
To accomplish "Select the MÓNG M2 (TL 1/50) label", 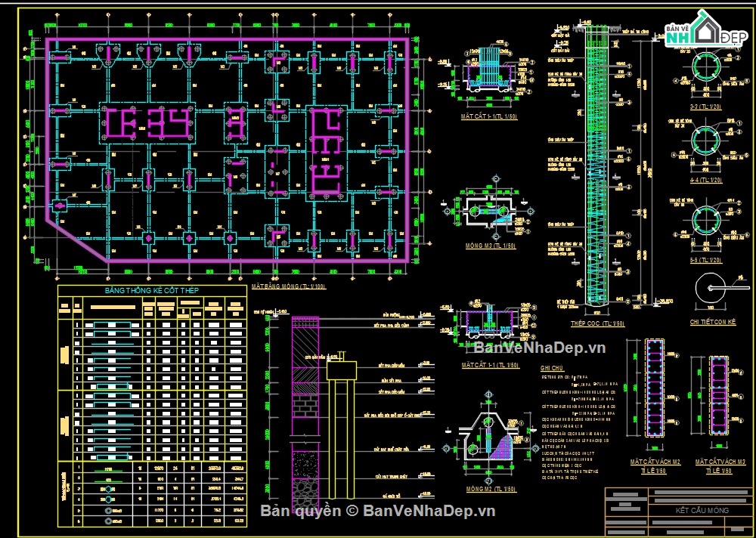I will click(x=491, y=490).
